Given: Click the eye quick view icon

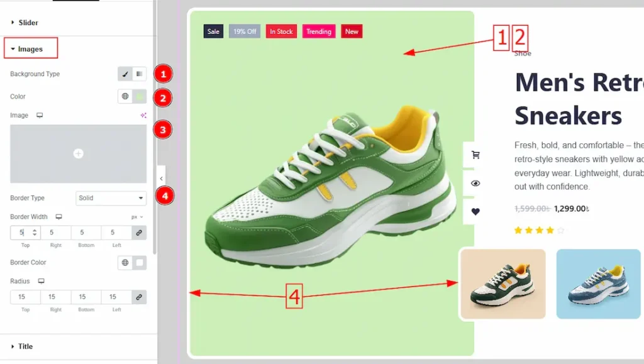Looking at the screenshot, I should (475, 184).
